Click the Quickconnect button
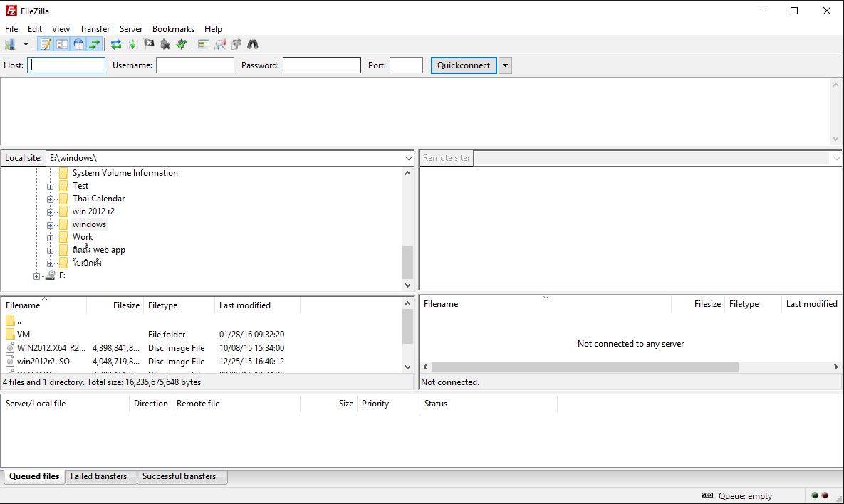This screenshot has width=844, height=504. [464, 65]
